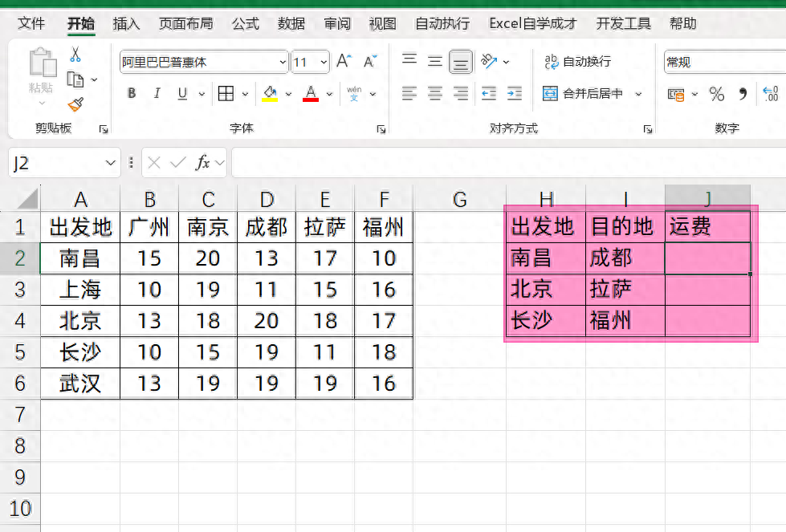786x532 pixels.
Task: Align text to middle of cell
Action: 435,61
